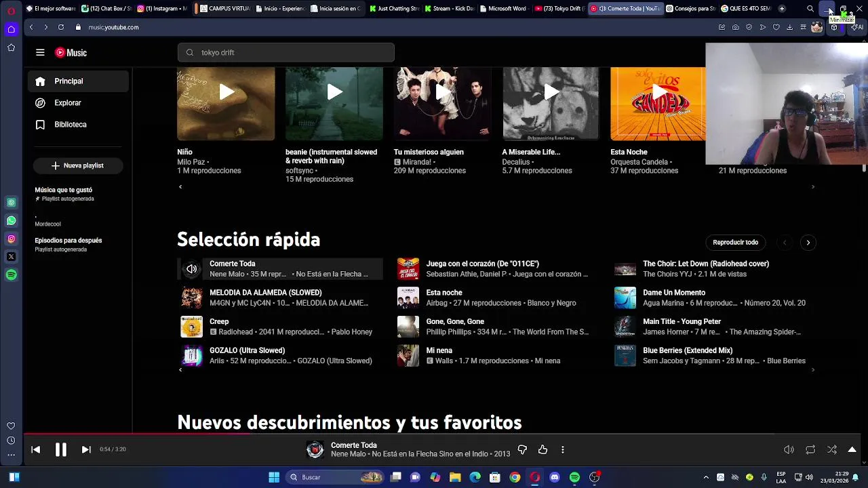
Task: Select Mi nena by Walls
Action: [496, 356]
